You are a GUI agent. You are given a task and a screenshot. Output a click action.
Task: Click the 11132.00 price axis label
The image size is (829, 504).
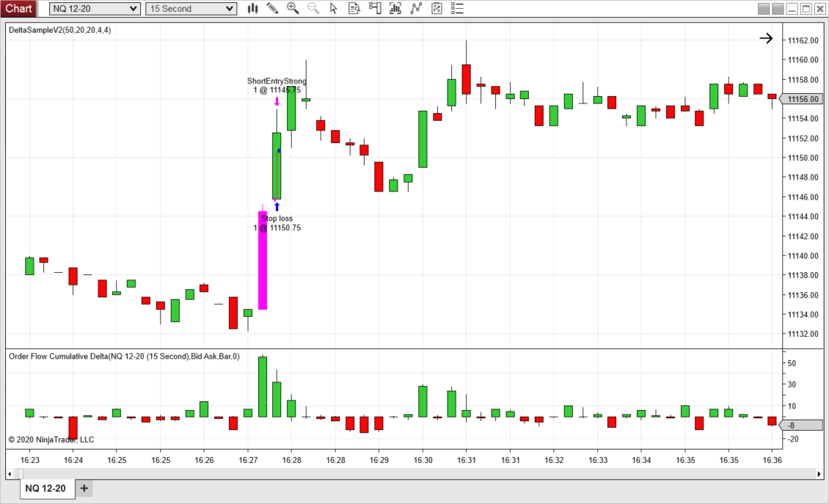803,334
